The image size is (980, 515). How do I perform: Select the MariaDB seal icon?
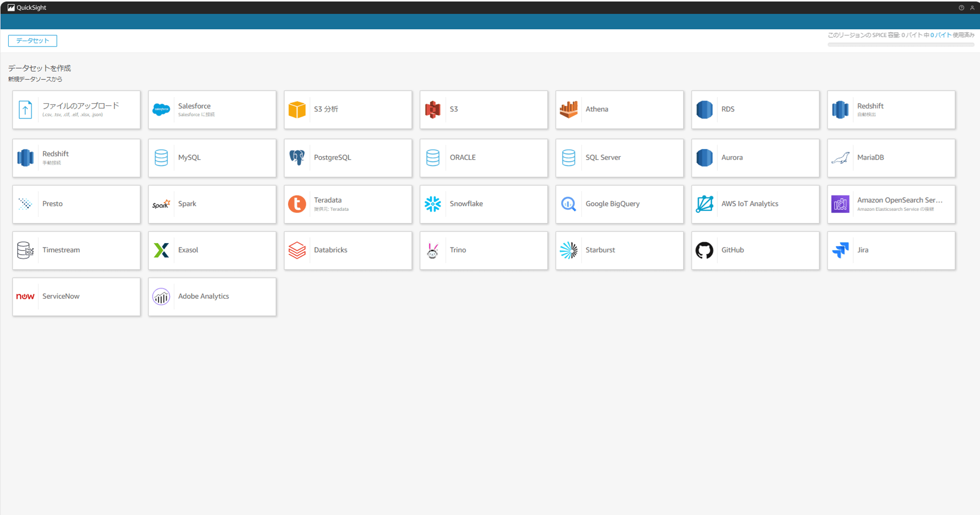840,158
